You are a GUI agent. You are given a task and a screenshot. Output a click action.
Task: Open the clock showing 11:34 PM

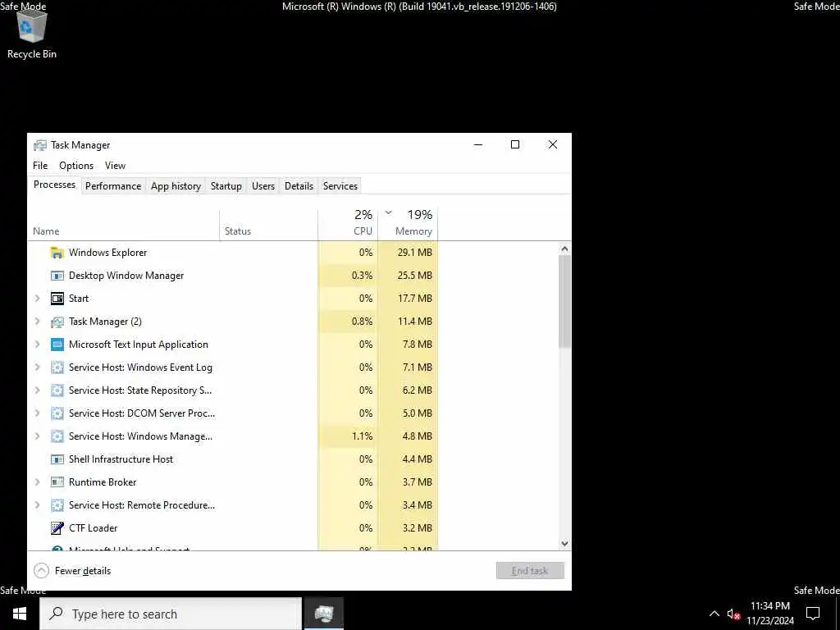coord(770,614)
